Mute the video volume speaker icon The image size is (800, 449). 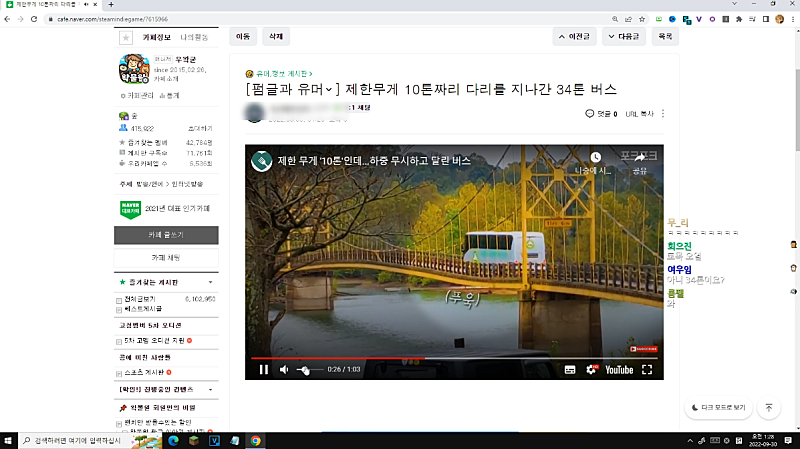click(285, 369)
